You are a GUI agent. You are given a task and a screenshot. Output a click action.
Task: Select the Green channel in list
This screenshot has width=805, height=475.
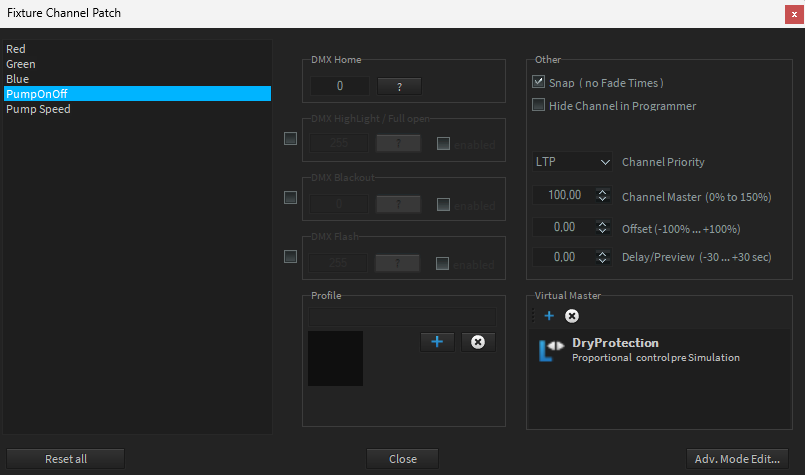[21, 64]
